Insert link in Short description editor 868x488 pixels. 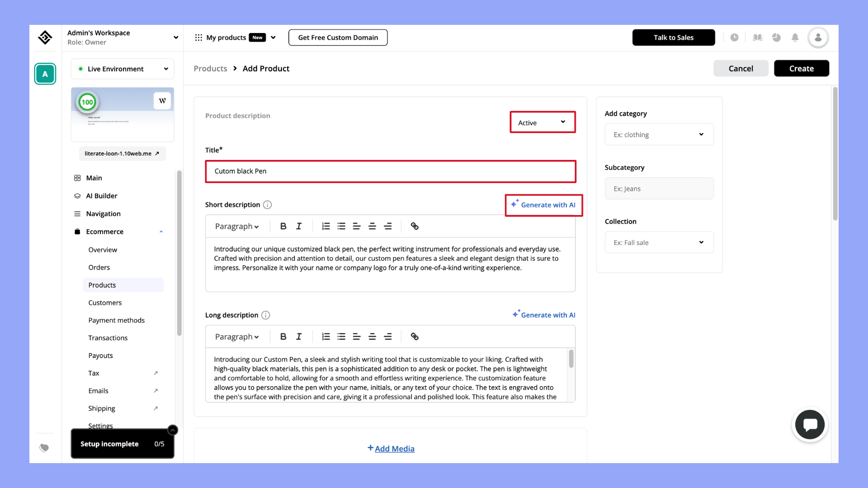click(414, 226)
